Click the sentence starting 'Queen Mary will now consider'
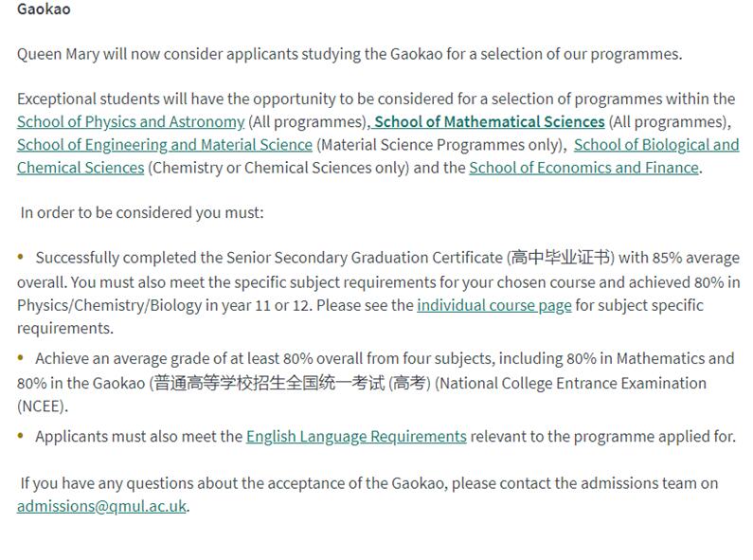753x560 pixels. pos(349,54)
